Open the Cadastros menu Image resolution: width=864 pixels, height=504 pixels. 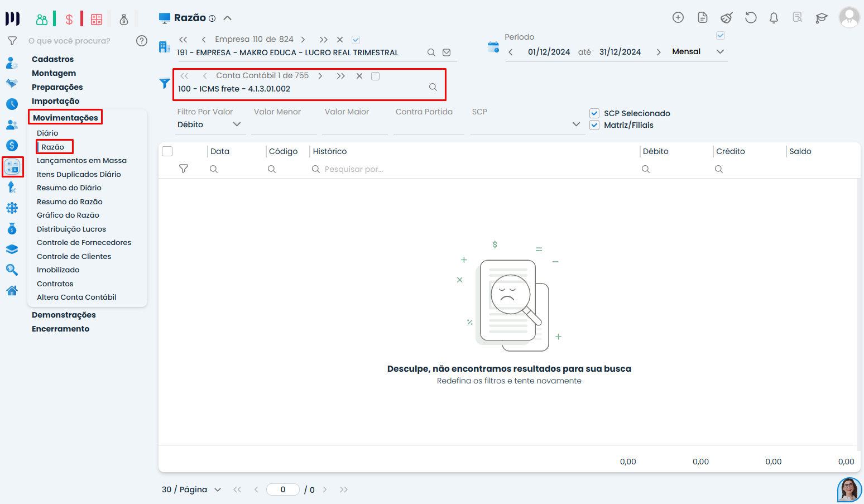click(53, 59)
